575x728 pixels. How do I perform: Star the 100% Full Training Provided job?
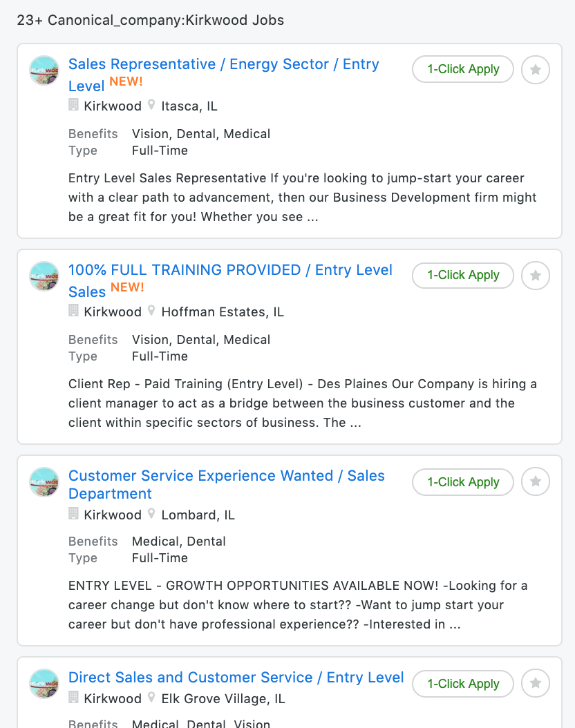click(x=536, y=276)
